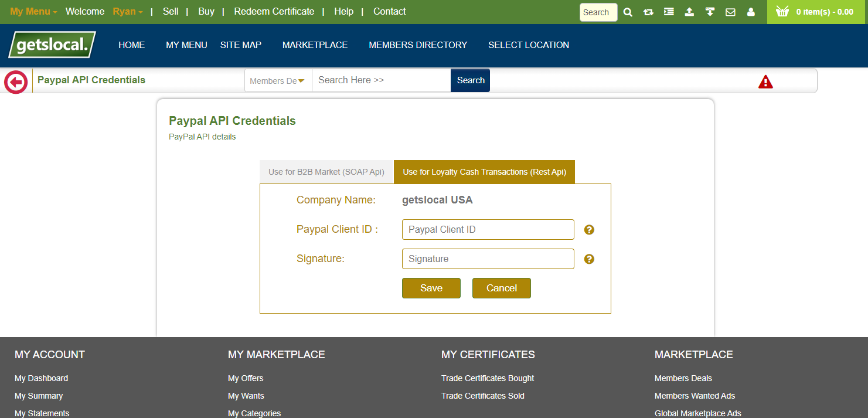The height and width of the screenshot is (418, 868).
Task: Click the getslocal logo
Action: pos(52,45)
